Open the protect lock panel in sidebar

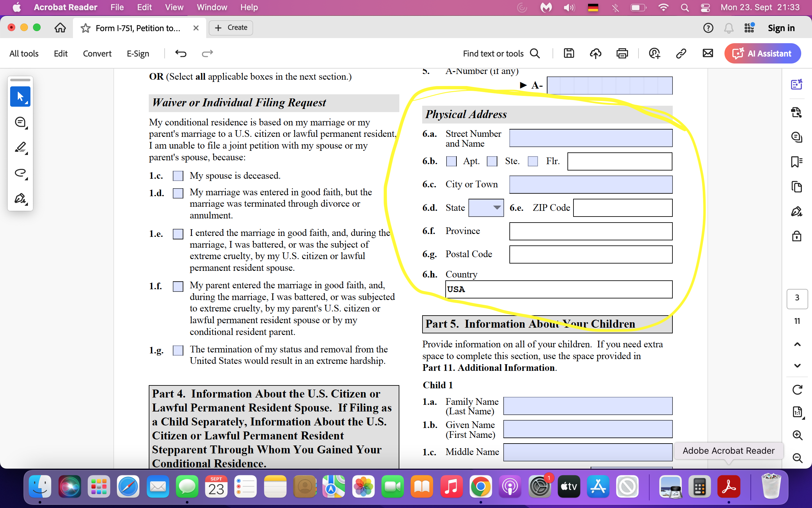pyautogui.click(x=796, y=236)
